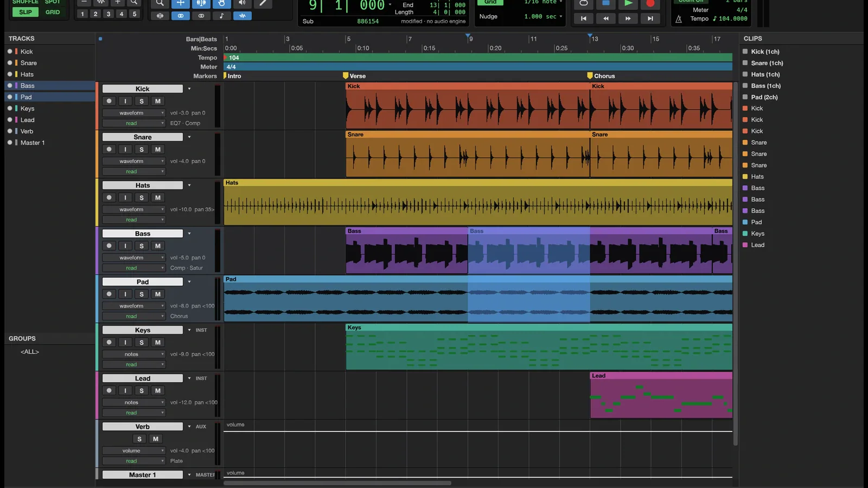868x488 pixels.
Task: Click Go to End transport button
Action: [650, 18]
